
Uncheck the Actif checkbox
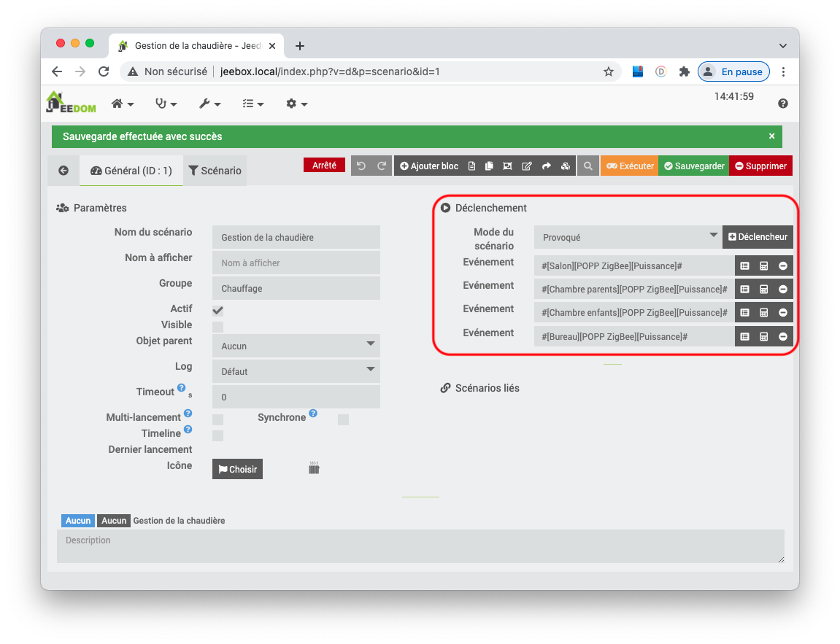point(217,311)
